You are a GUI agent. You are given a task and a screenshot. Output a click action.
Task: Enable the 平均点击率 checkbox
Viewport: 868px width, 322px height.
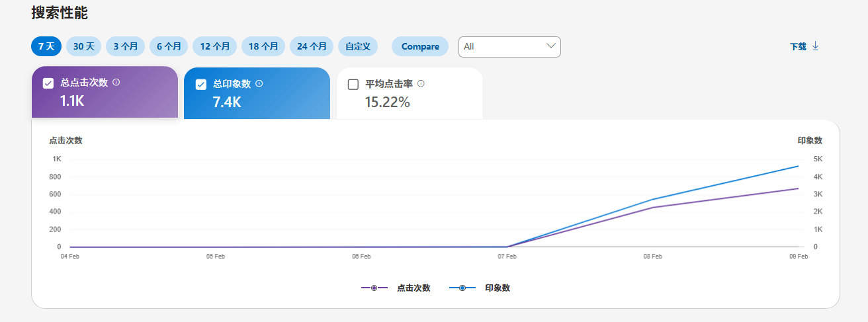click(x=353, y=84)
